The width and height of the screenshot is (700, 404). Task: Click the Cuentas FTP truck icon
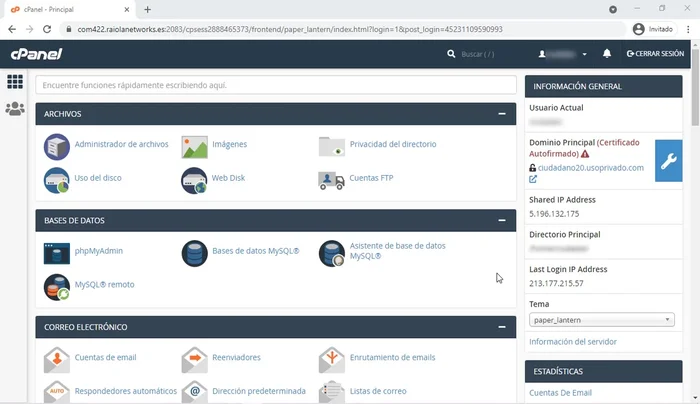pyautogui.click(x=331, y=180)
